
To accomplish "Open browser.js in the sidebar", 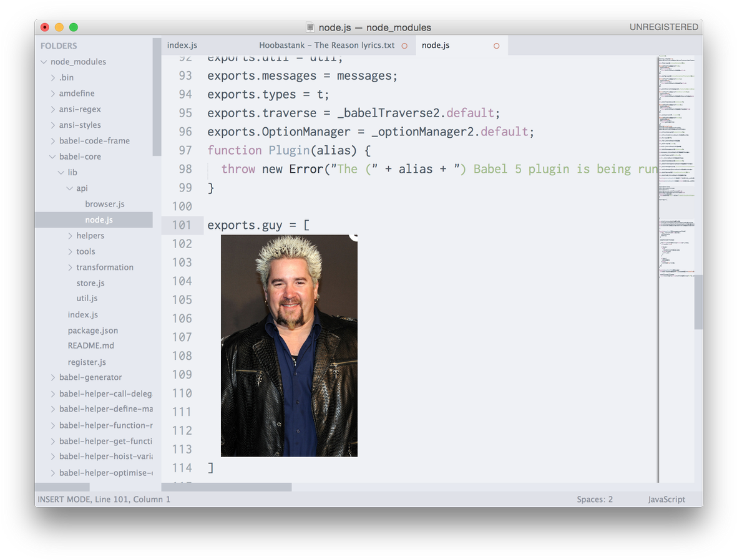I will coord(104,204).
